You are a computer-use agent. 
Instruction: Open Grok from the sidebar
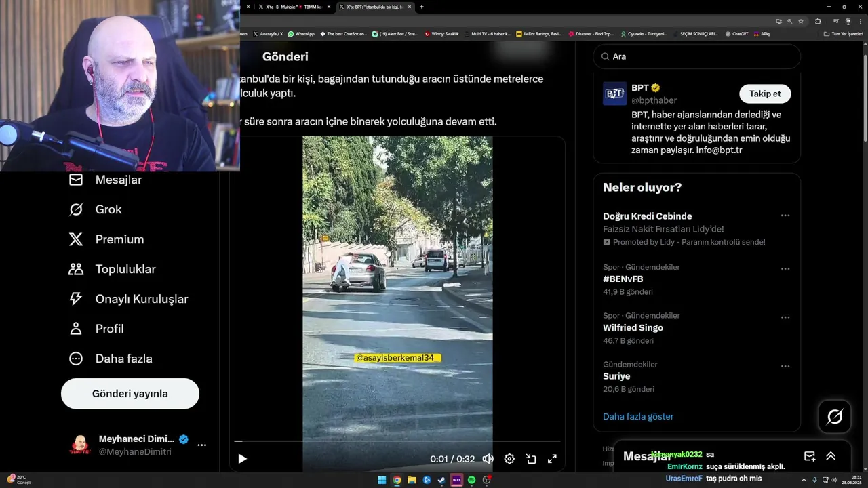[x=95, y=209]
